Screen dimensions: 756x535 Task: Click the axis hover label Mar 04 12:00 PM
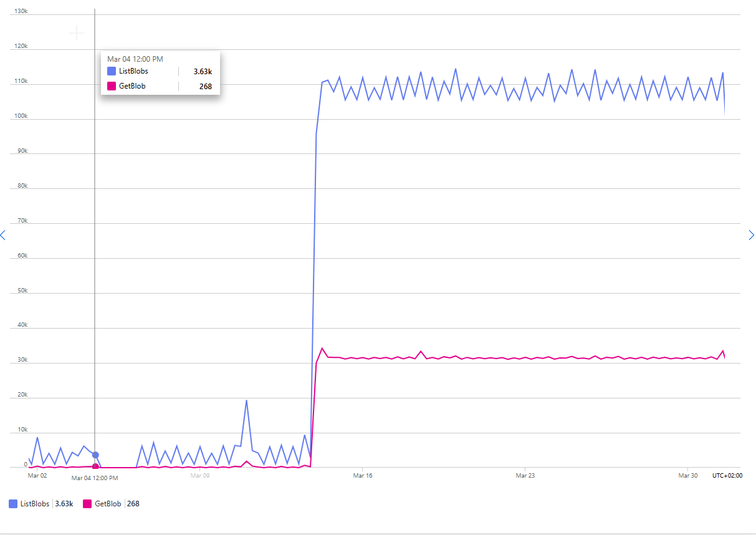click(x=95, y=478)
